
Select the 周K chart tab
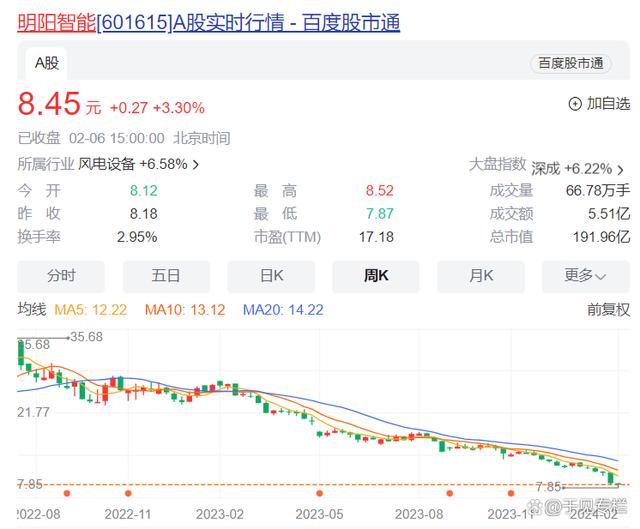click(376, 276)
